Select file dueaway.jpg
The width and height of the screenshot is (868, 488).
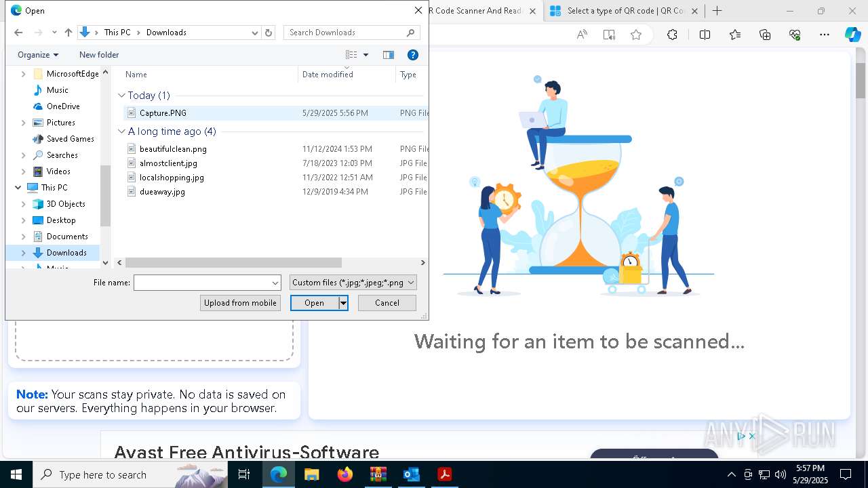pos(162,192)
